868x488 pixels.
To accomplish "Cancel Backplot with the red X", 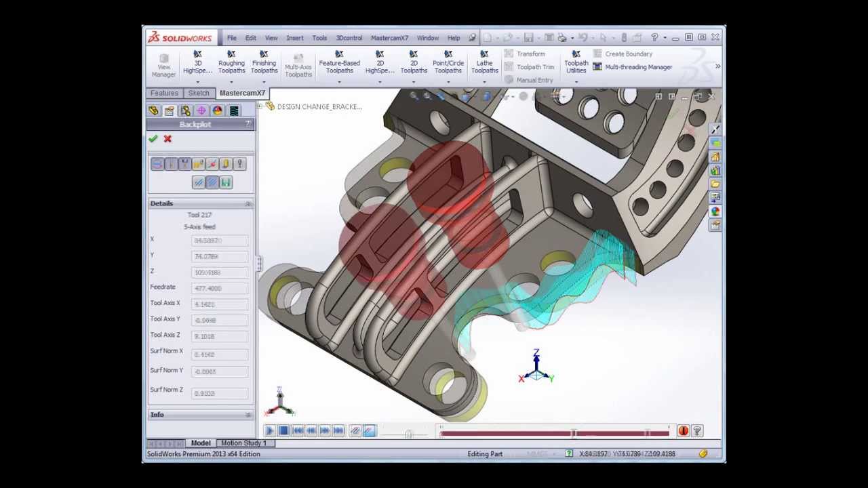I will [167, 139].
